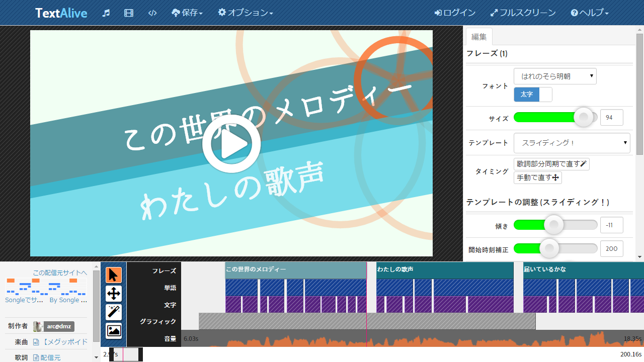Click the video/film icon in the top bar
Image resolution: width=644 pixels, height=362 pixels.
(129, 13)
